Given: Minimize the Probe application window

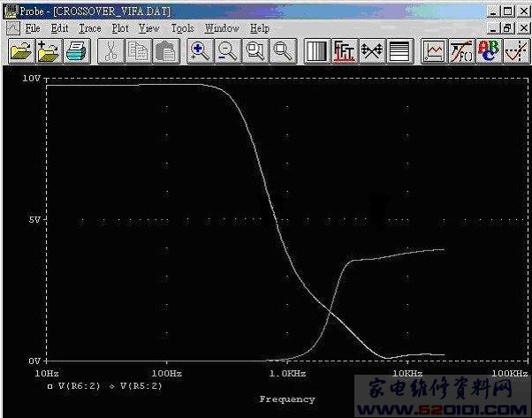Looking at the screenshot, I should pos(494,11).
